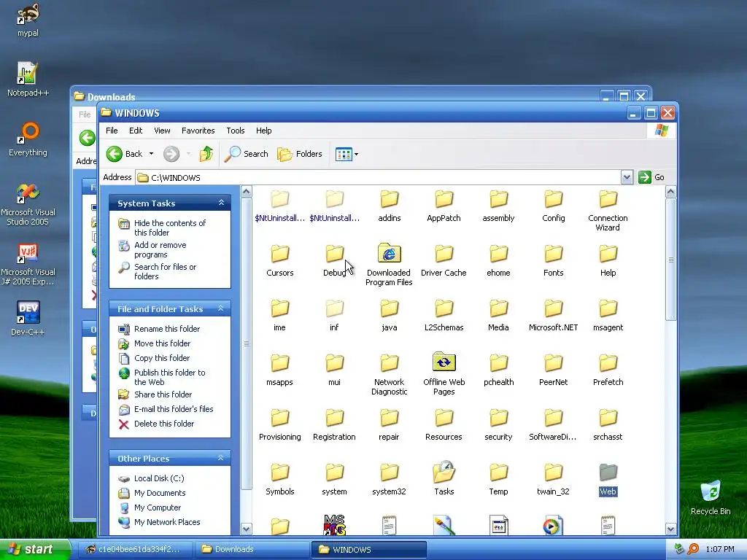Select the Prefetch folder
This screenshot has height=560, width=747.
coord(608,370)
